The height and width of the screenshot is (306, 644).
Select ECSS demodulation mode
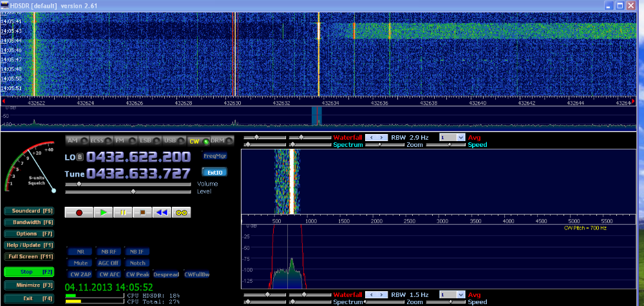click(101, 141)
